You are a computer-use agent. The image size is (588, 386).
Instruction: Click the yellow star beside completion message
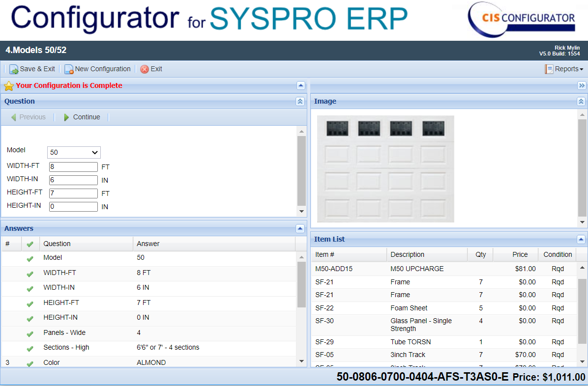(x=8, y=86)
